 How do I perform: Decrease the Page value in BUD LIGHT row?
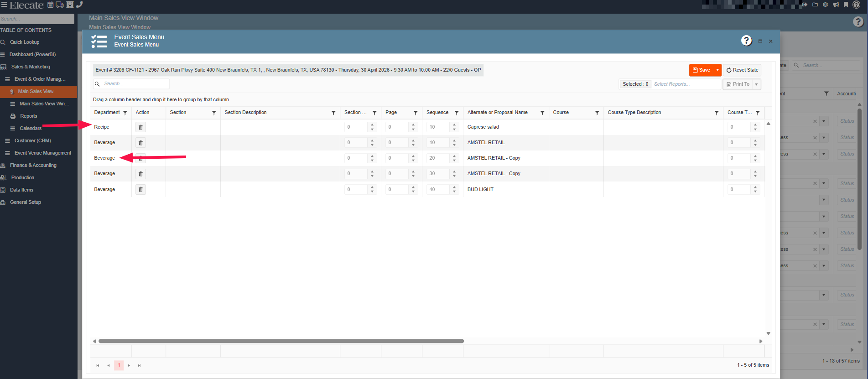[x=413, y=192]
